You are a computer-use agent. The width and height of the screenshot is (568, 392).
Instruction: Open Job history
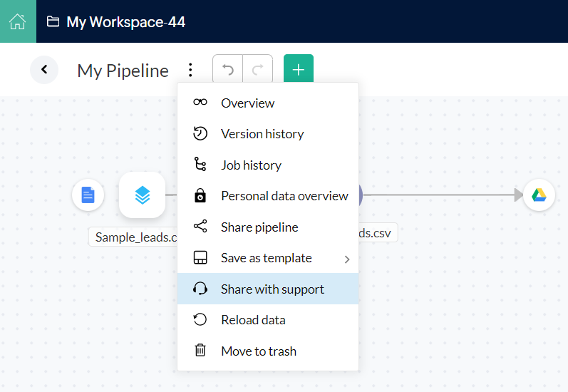pos(251,165)
